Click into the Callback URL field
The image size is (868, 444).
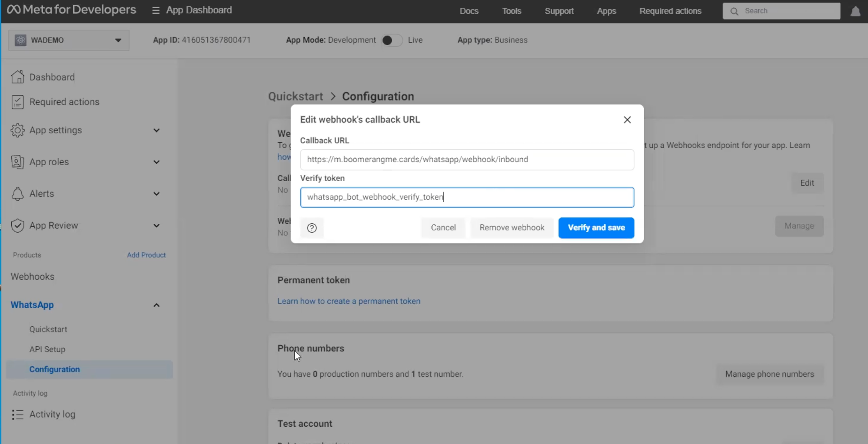point(467,159)
